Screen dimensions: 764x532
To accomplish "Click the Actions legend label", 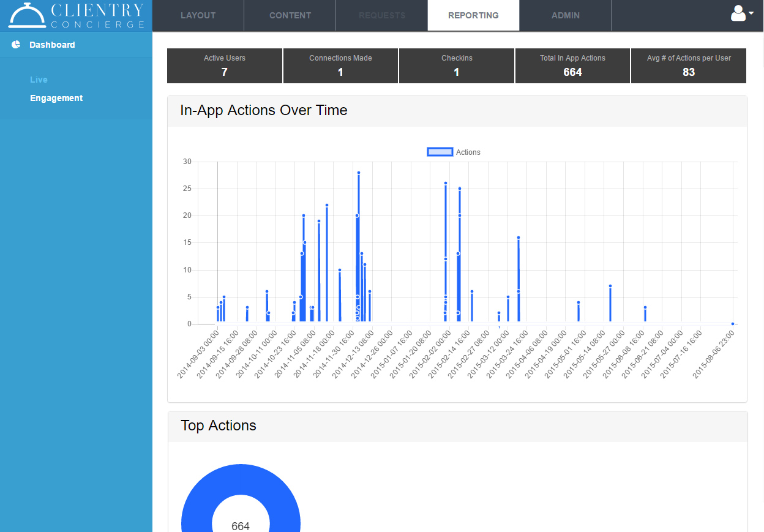I will coord(468,152).
